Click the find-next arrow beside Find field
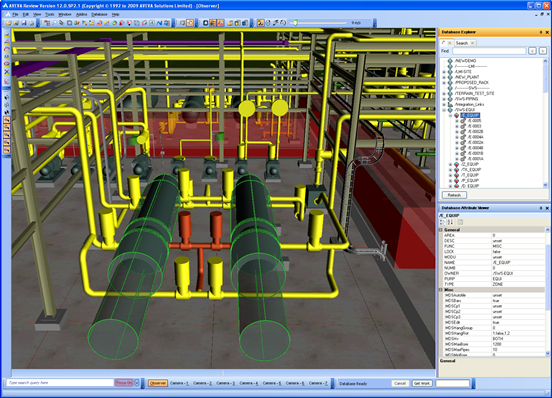Viewport: 552px width, 398px height. click(543, 51)
